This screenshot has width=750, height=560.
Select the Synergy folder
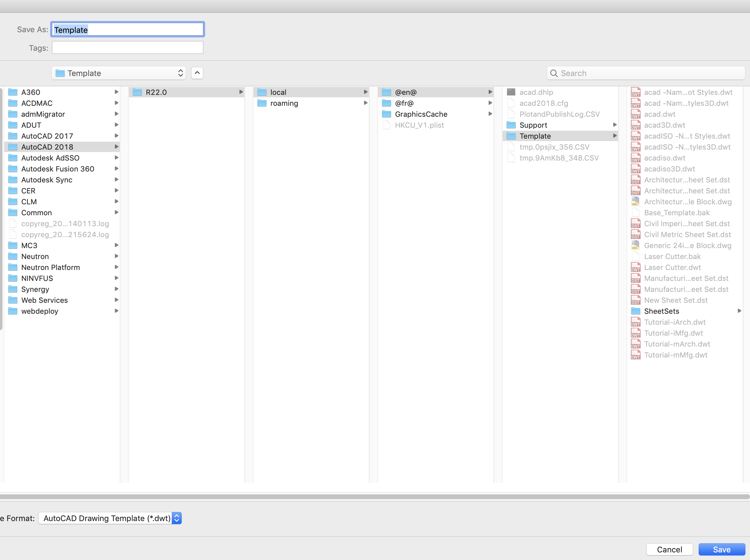[x=62, y=289]
